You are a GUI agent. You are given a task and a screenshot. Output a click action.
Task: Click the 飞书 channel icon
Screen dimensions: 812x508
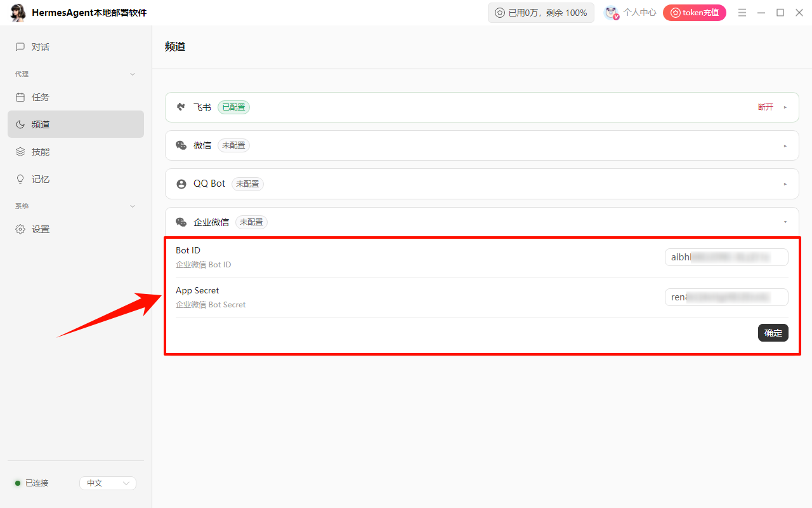181,107
